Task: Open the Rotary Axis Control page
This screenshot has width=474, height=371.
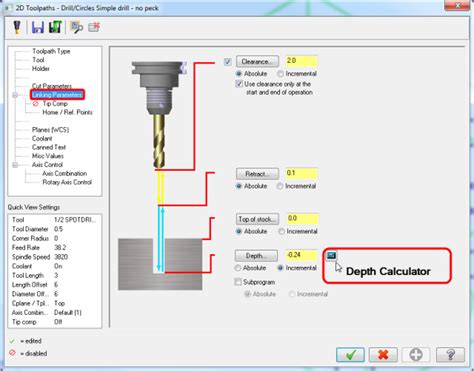Action: coord(67,182)
